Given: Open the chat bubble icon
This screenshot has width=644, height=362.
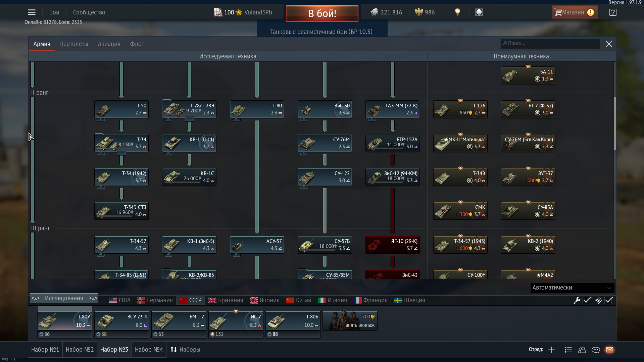Looking at the screenshot, I should [596, 350].
